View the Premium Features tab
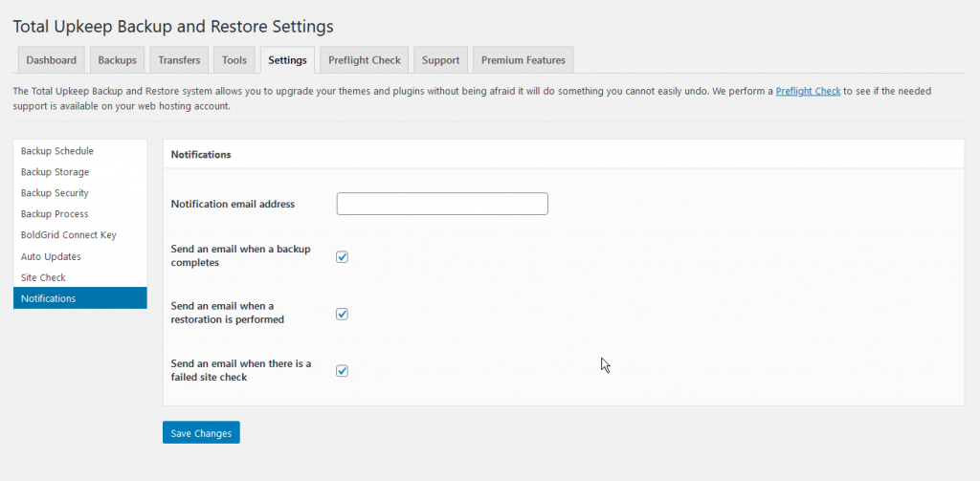Image resolution: width=980 pixels, height=481 pixels. 523,60
